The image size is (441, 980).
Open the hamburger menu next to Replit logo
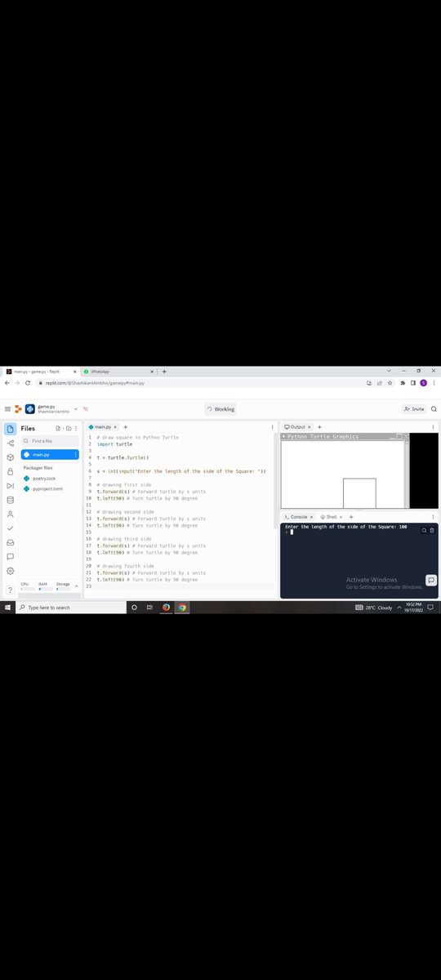click(7, 409)
